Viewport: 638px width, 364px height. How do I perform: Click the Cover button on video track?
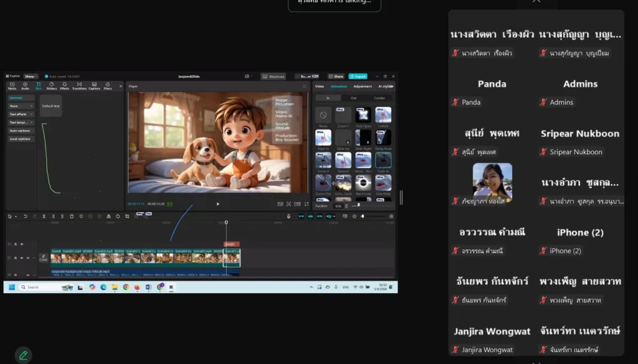[44, 257]
